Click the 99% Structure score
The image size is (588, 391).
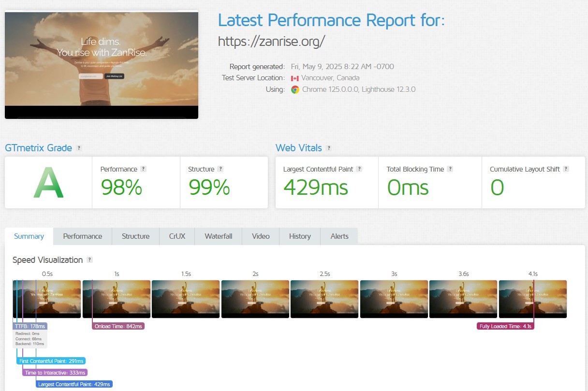click(x=209, y=187)
